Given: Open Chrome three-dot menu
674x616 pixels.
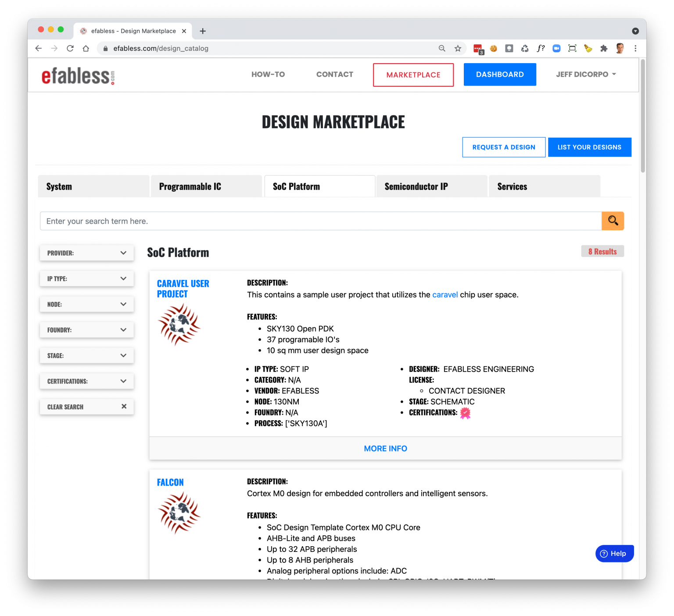Looking at the screenshot, I should point(635,48).
